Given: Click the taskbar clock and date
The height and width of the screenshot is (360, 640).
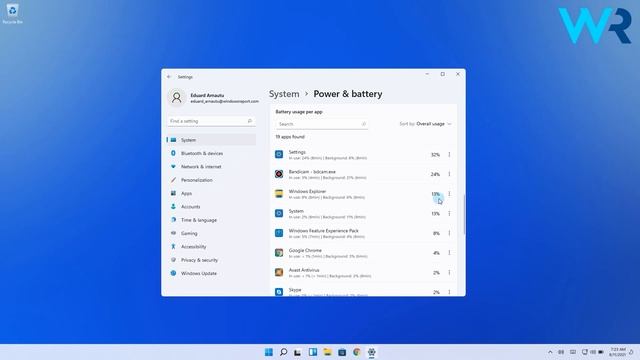Looking at the screenshot, I should tap(618, 352).
